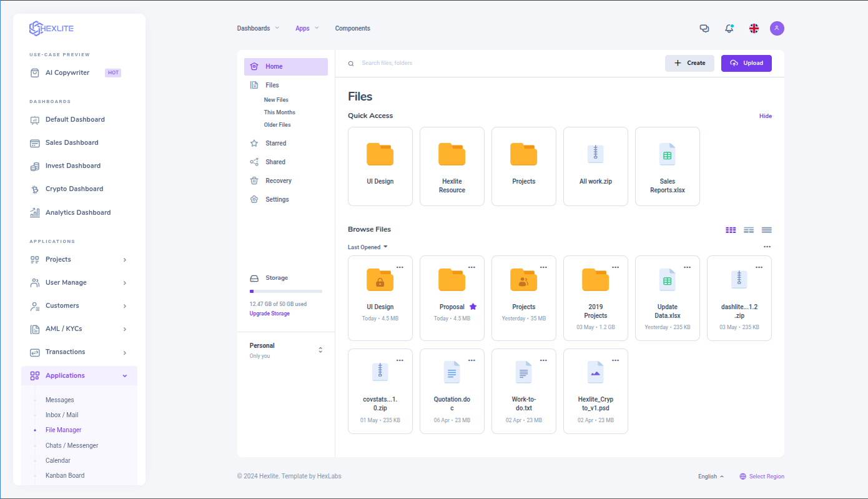Viewport: 868px width, 499px height.
Task: Open the Last Opened sort dropdown
Action: pos(367,247)
